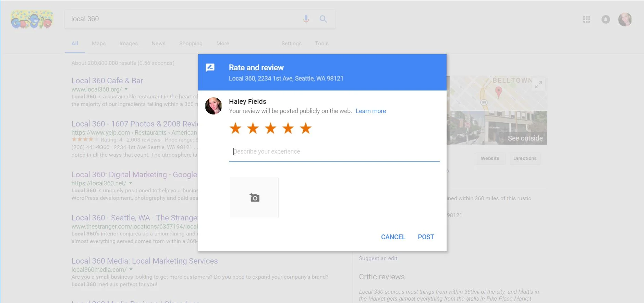Click the Belltown map thumbnail
The width and height of the screenshot is (644, 303).
click(498, 93)
